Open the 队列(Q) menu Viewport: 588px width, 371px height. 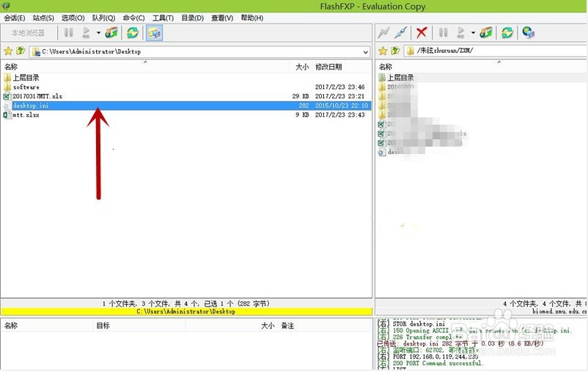pyautogui.click(x=103, y=18)
